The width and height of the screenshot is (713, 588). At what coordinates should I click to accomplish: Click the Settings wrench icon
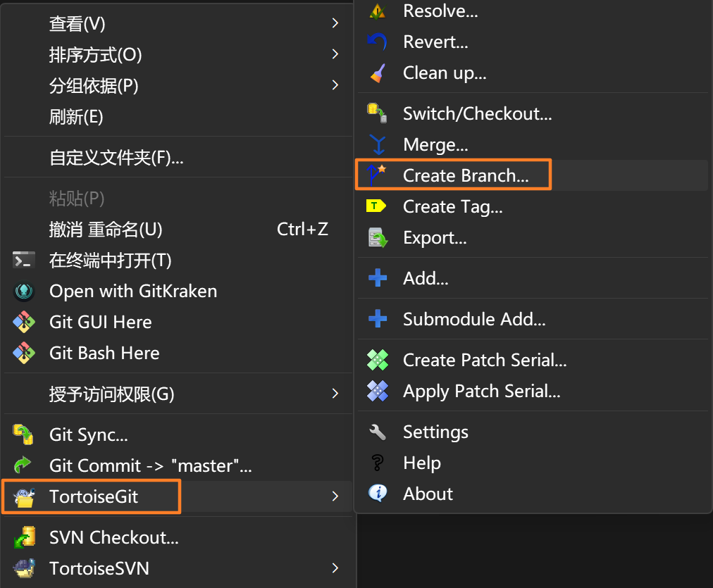click(x=378, y=432)
